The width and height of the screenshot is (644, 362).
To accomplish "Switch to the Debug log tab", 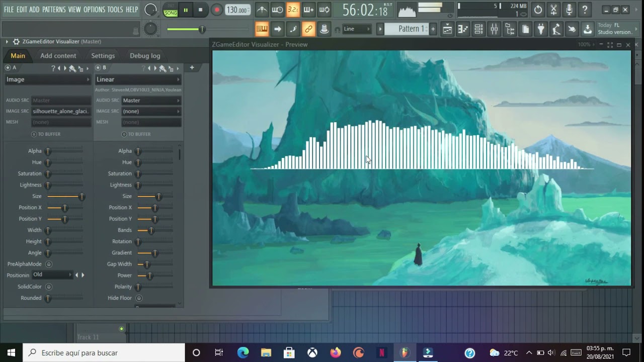I will (145, 56).
